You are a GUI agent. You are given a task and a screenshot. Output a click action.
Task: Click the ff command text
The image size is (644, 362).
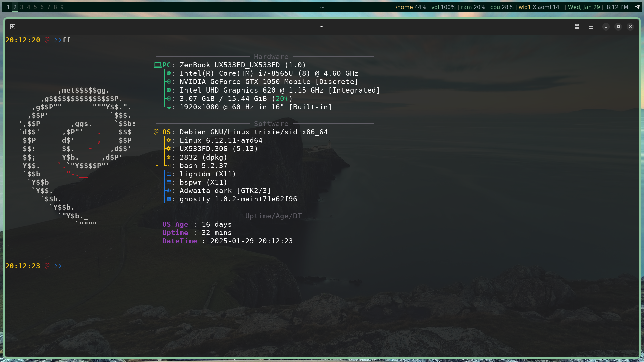click(x=66, y=40)
